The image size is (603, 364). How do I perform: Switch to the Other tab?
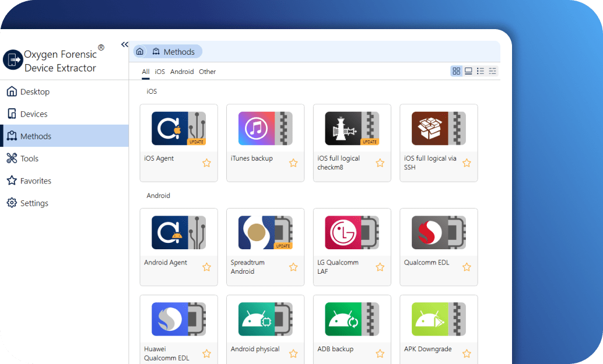click(207, 72)
